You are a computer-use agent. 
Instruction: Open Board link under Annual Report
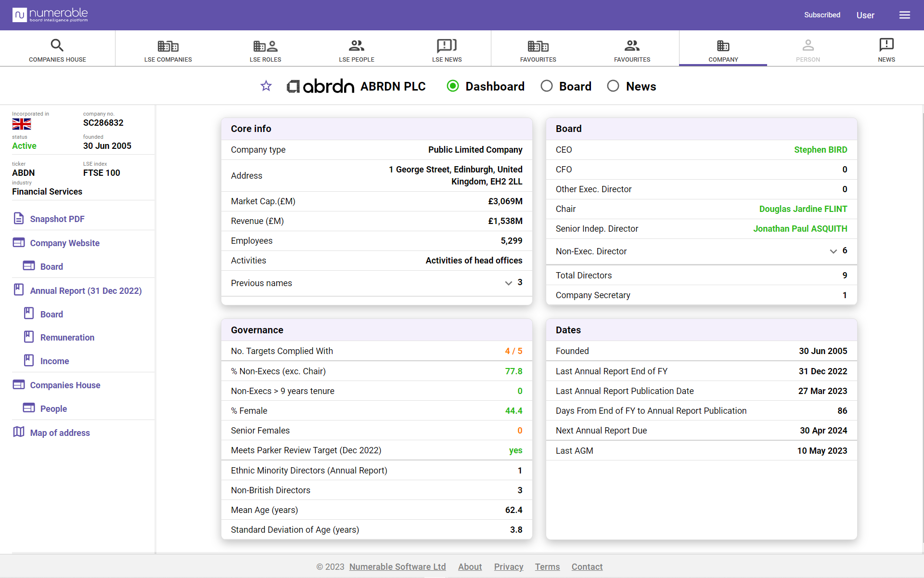pos(51,315)
